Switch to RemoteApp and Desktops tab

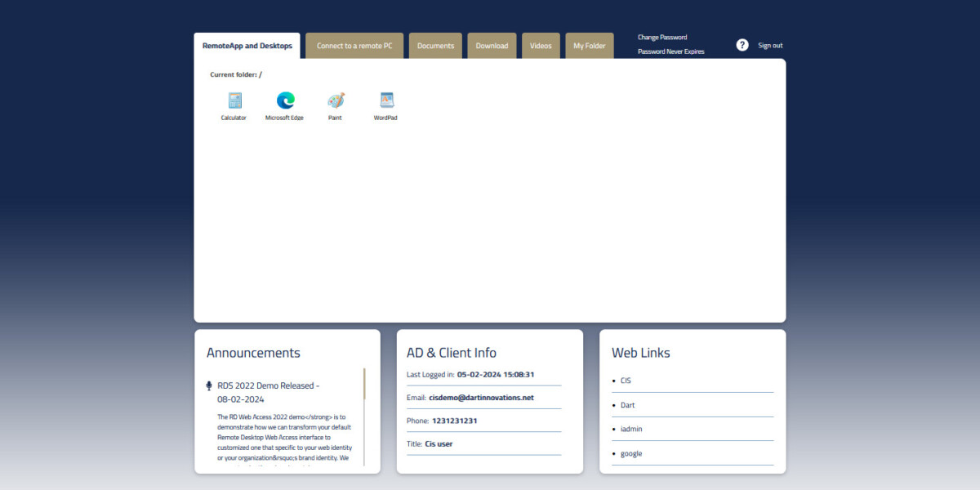tap(247, 46)
